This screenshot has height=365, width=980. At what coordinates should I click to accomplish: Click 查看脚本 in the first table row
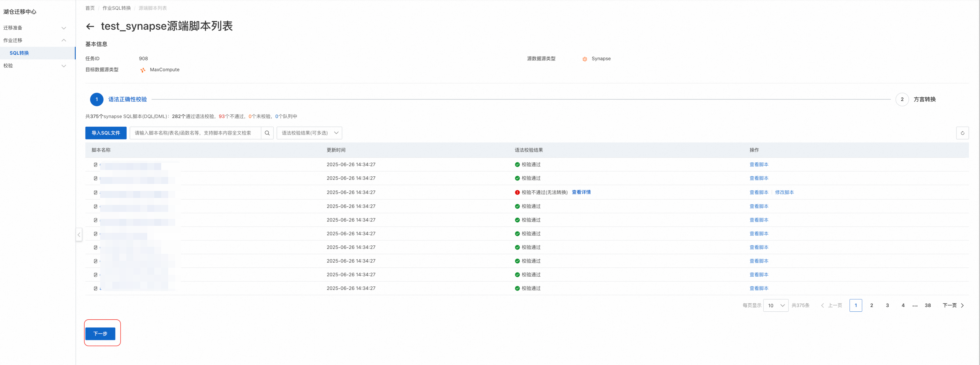click(759, 165)
